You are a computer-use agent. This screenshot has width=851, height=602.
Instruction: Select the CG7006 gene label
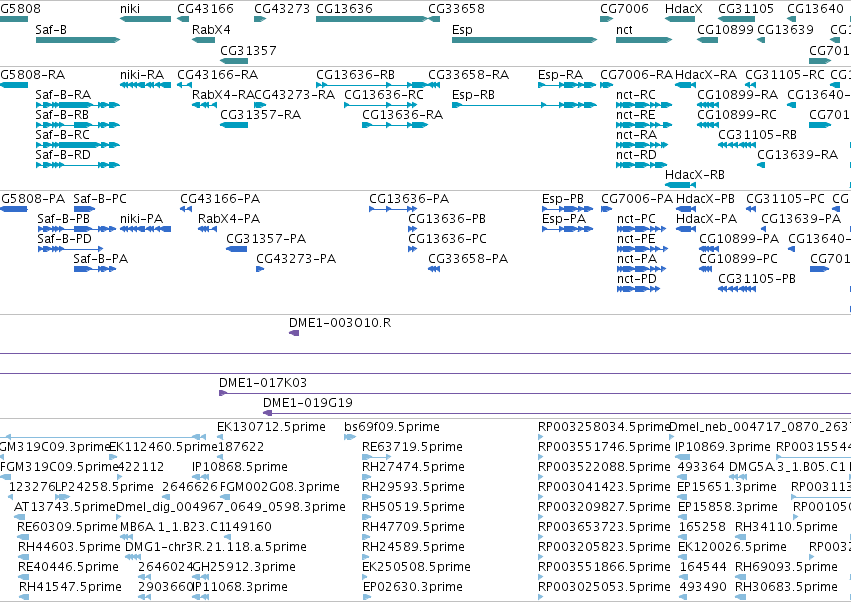(x=624, y=9)
